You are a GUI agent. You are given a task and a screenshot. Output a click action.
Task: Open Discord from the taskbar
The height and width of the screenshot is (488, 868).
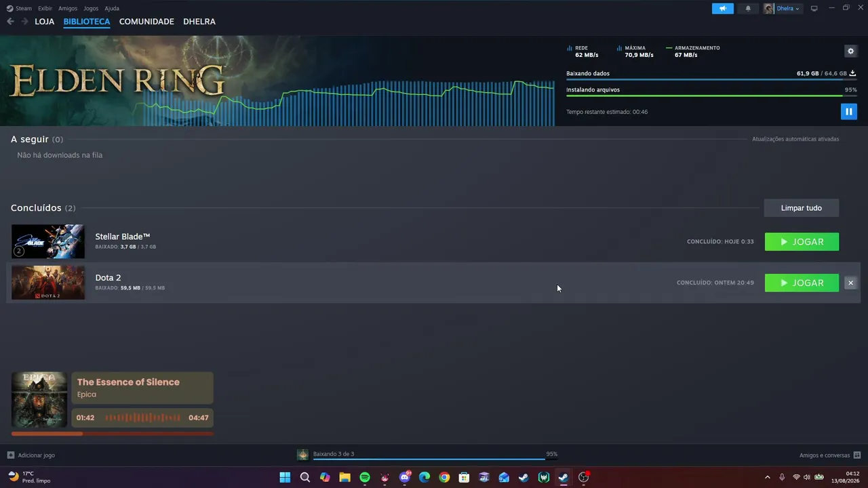tap(405, 477)
